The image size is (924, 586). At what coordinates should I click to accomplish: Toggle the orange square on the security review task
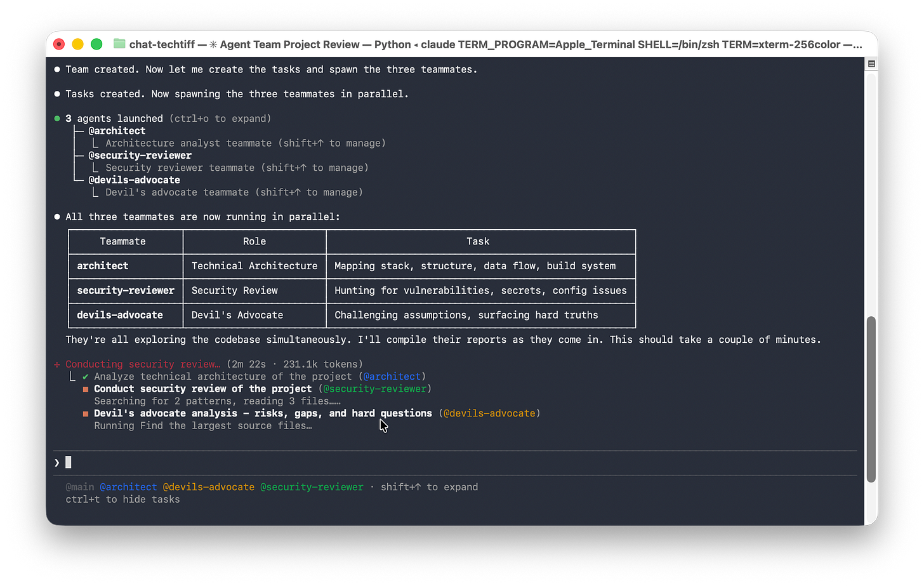pyautogui.click(x=84, y=388)
